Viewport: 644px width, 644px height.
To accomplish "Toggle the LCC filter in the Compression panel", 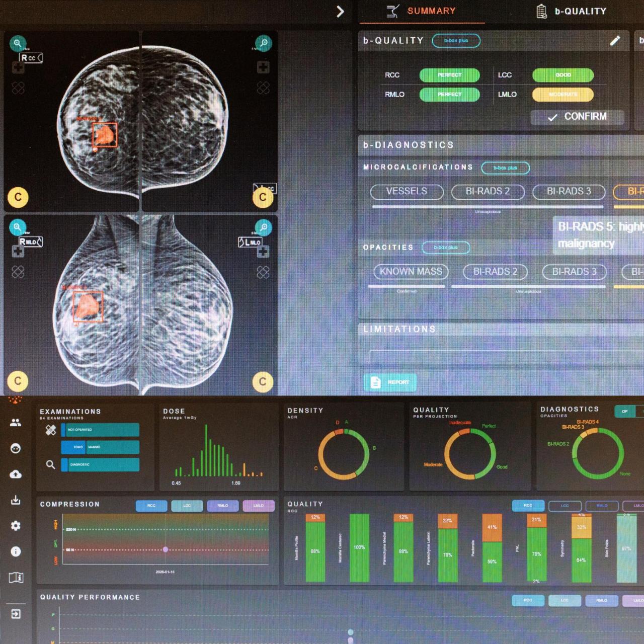I will tap(187, 506).
